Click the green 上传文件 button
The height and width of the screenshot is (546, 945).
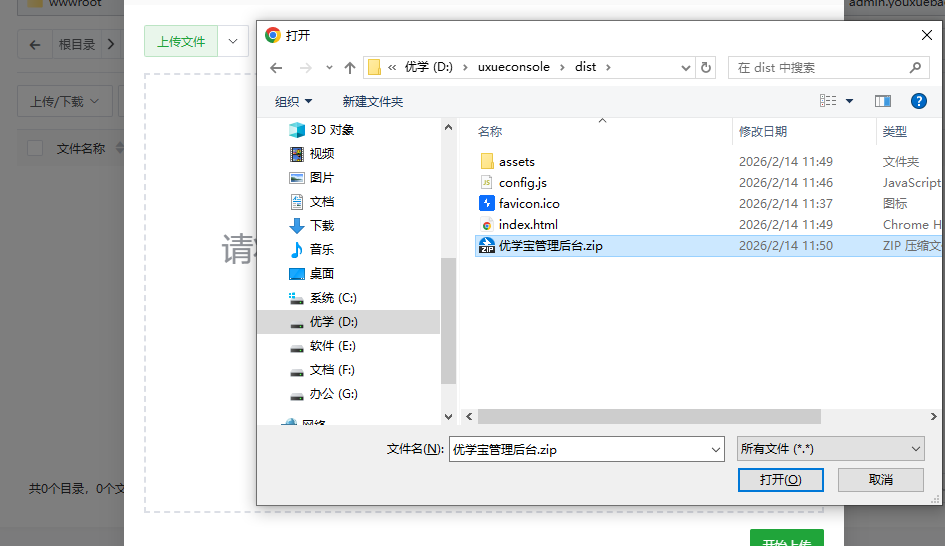pyautogui.click(x=181, y=42)
